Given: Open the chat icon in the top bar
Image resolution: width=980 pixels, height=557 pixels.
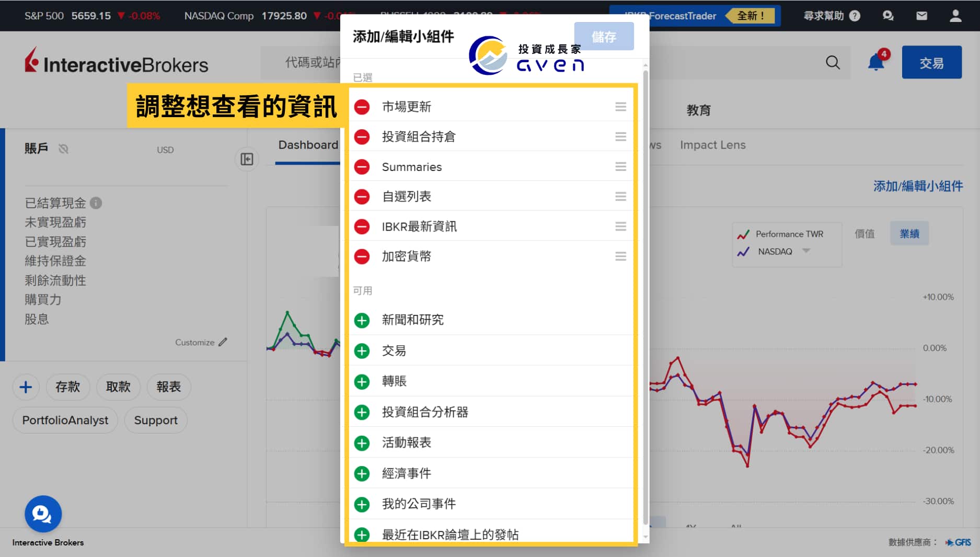Looking at the screenshot, I should pos(888,16).
